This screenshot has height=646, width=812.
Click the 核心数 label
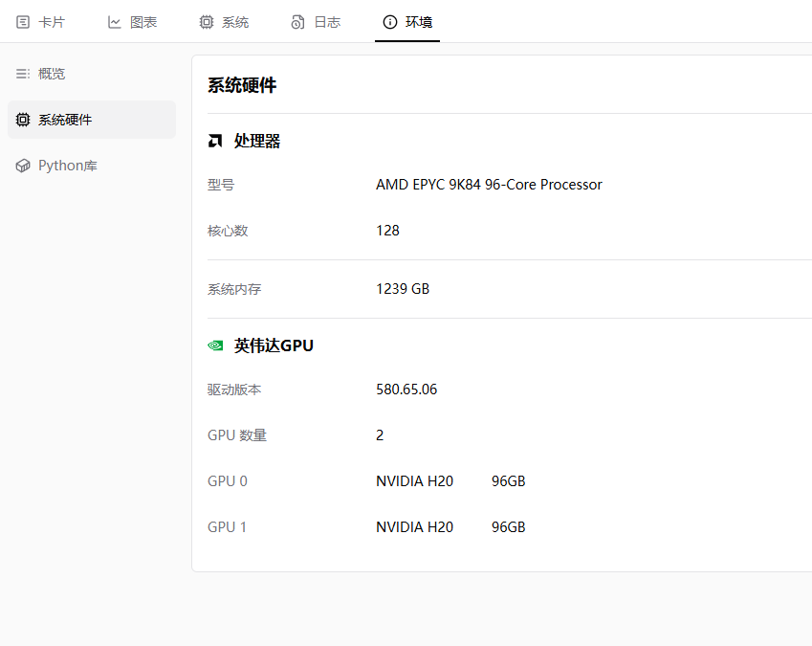[228, 231]
